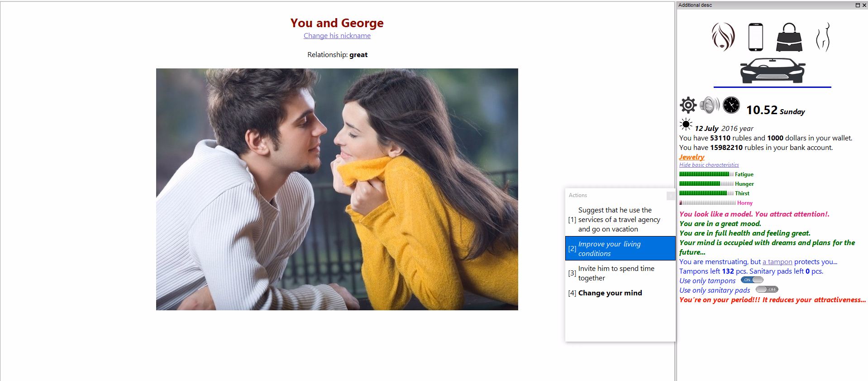Maximize the Additional desc panel
Image resolution: width=868 pixels, height=381 pixels.
point(857,5)
